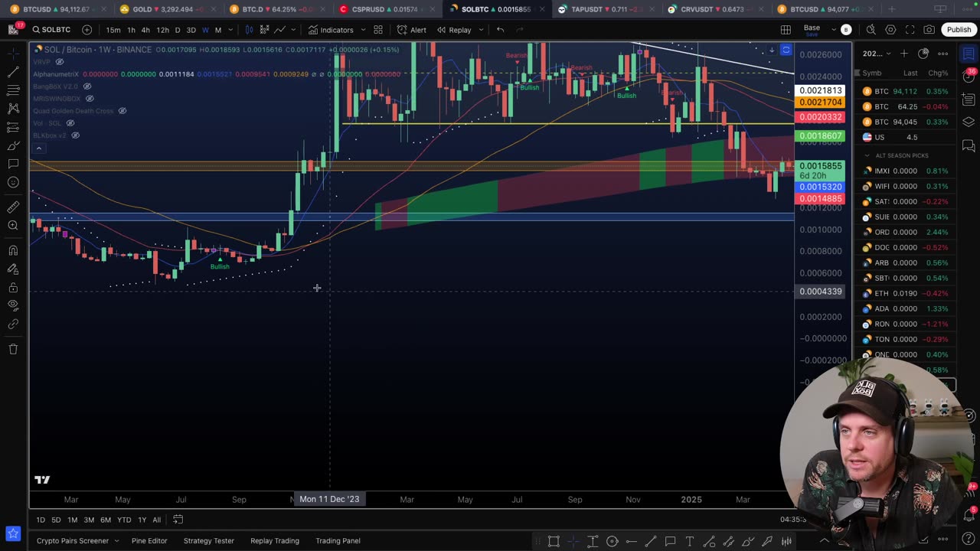Add symbol to compare plus icon
This screenshot has width=980, height=551.
click(x=87, y=30)
